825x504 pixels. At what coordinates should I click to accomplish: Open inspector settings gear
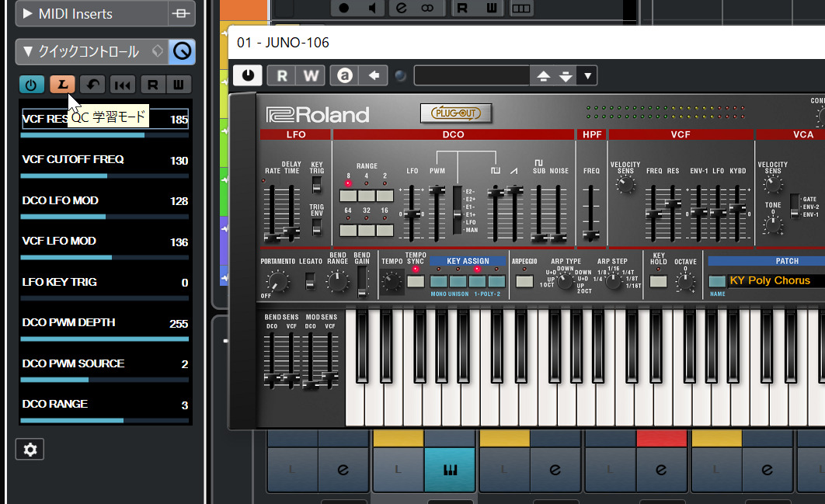pyautogui.click(x=30, y=450)
